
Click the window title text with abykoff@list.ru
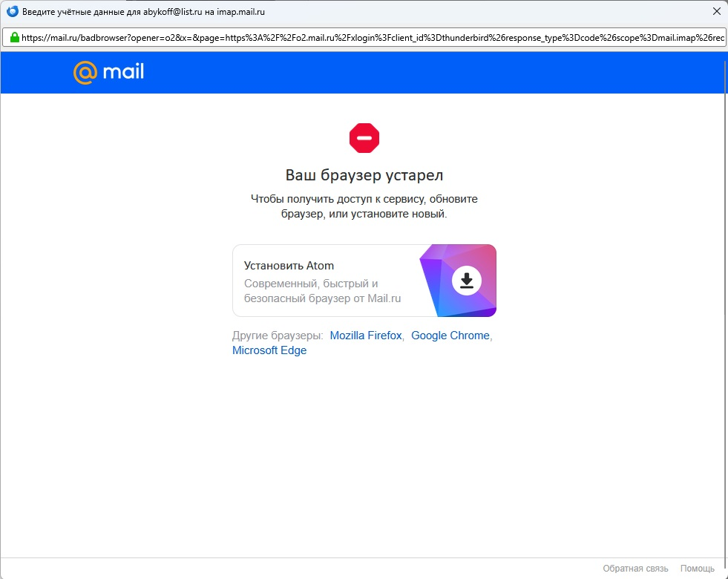[143, 12]
